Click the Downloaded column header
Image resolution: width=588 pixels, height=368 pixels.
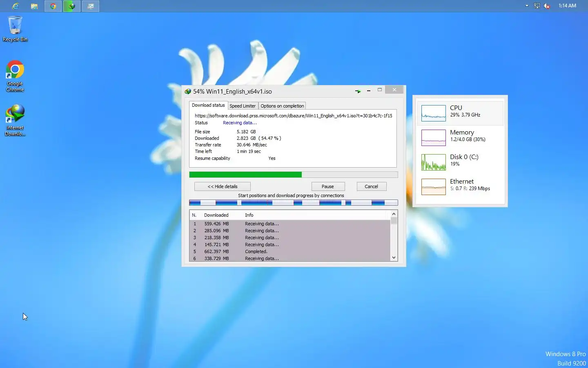point(216,215)
